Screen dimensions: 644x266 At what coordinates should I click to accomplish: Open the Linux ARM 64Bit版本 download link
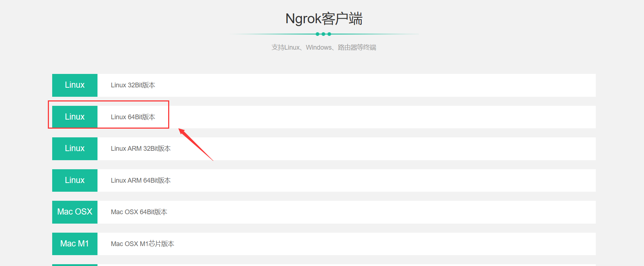click(141, 180)
